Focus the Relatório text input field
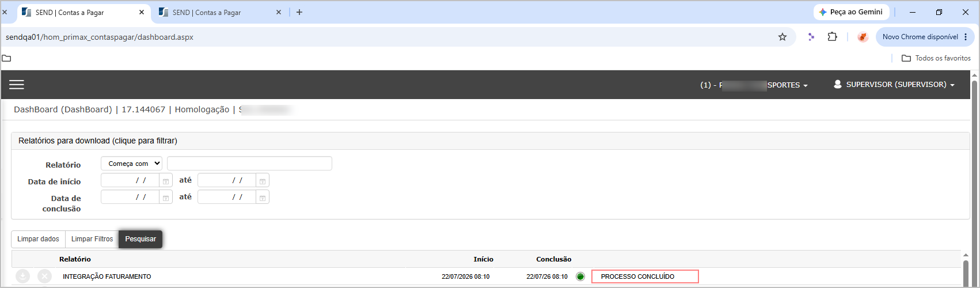The image size is (980, 288). (x=249, y=164)
